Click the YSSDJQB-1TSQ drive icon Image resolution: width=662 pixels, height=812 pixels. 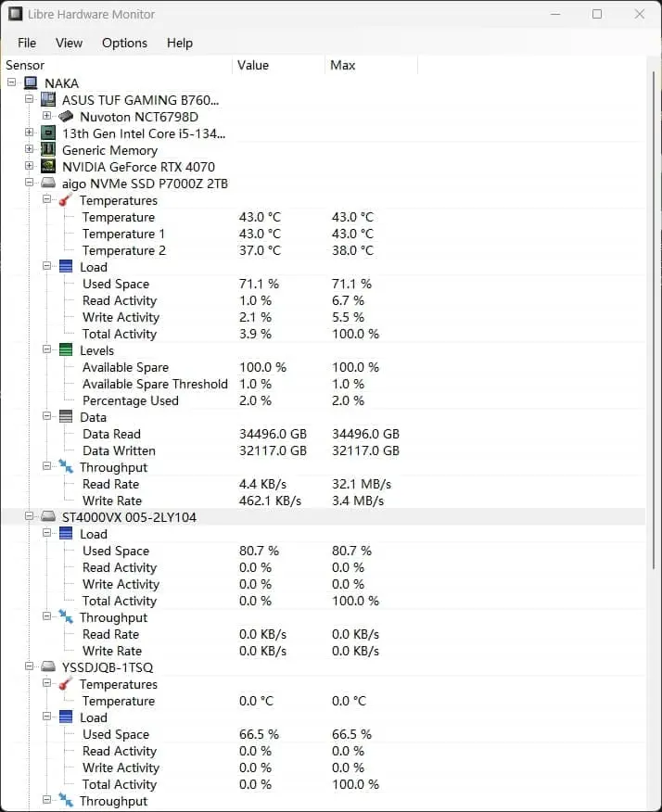[x=48, y=666]
